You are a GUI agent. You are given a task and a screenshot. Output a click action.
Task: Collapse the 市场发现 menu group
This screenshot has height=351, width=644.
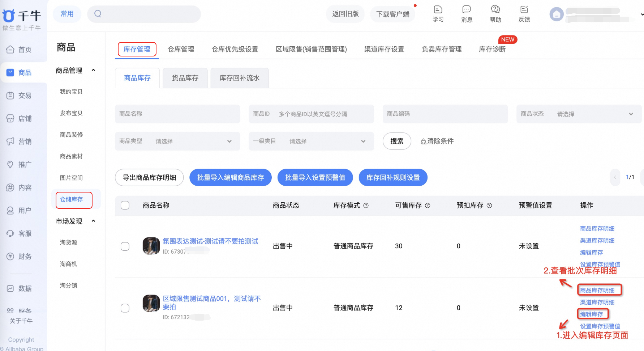click(x=93, y=221)
